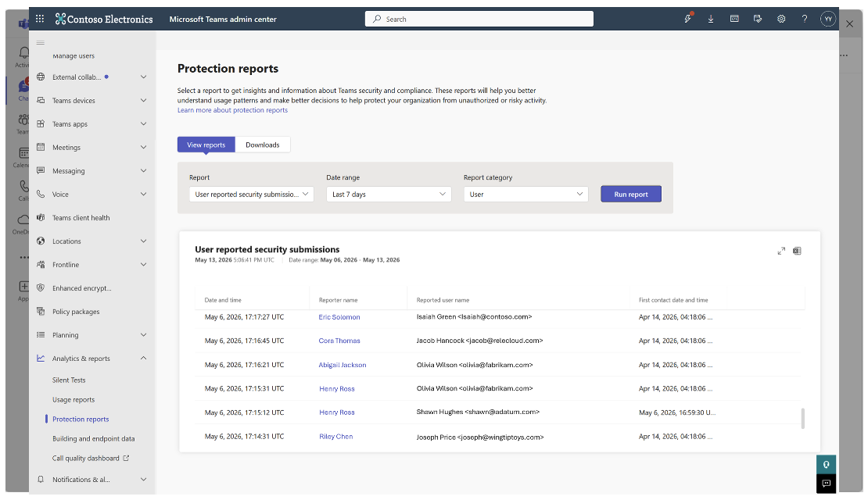The height and width of the screenshot is (500, 868).
Task: Open the app launcher waffle icon
Action: tap(40, 19)
